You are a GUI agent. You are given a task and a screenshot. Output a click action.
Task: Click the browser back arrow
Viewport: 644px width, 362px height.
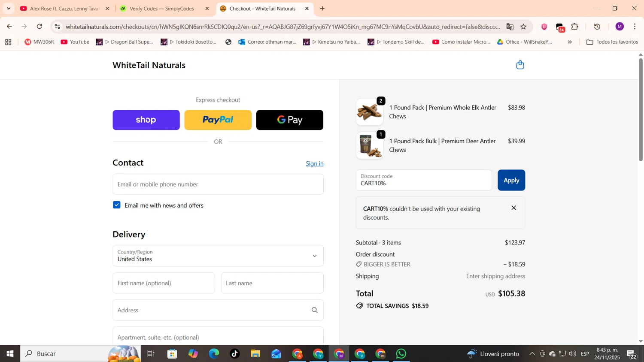(9, 27)
